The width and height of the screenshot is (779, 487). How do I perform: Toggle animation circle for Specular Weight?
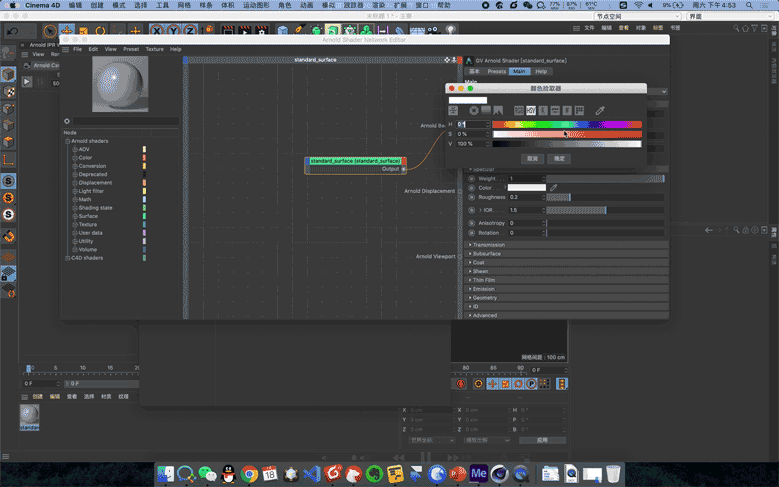pyautogui.click(x=471, y=178)
